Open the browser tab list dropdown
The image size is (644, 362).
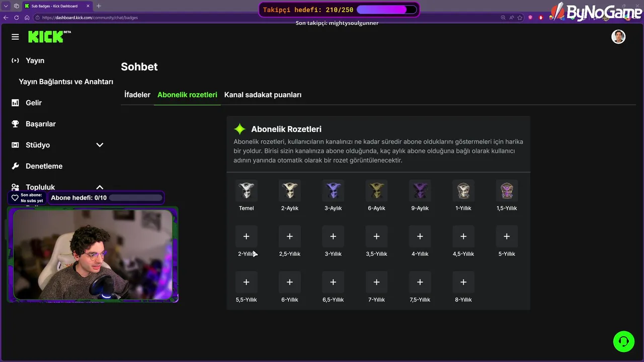[6, 6]
